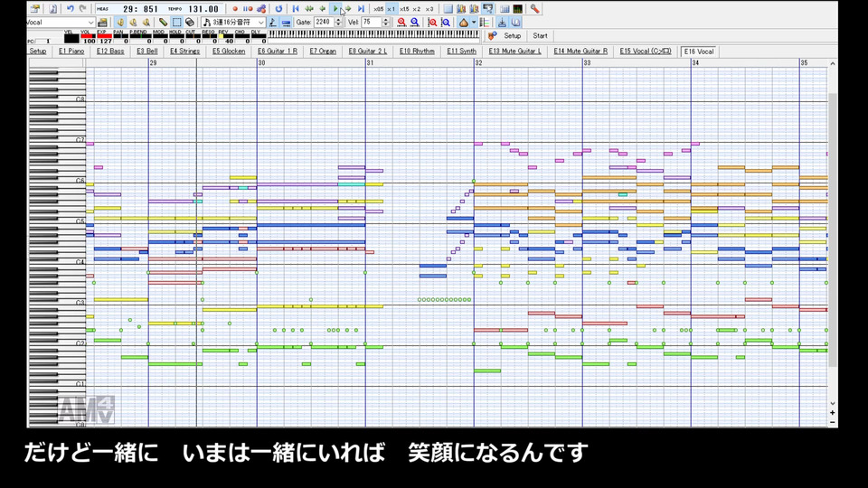Select the pencil draw tool
Screen dimensions: 868x488
pyautogui.click(x=164, y=22)
